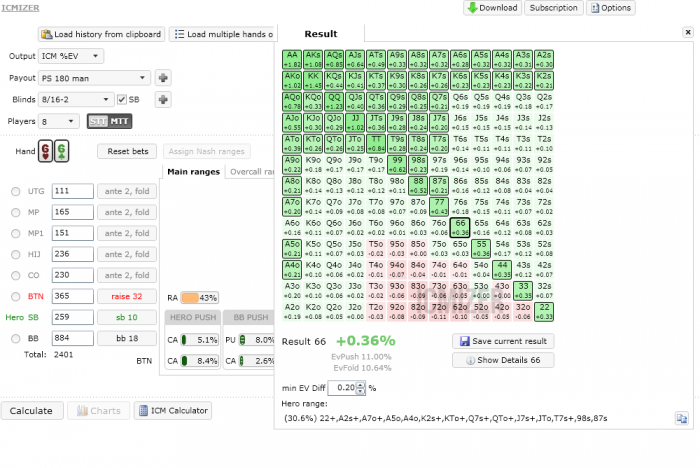Click the ICM Calculator icon

(x=143, y=410)
